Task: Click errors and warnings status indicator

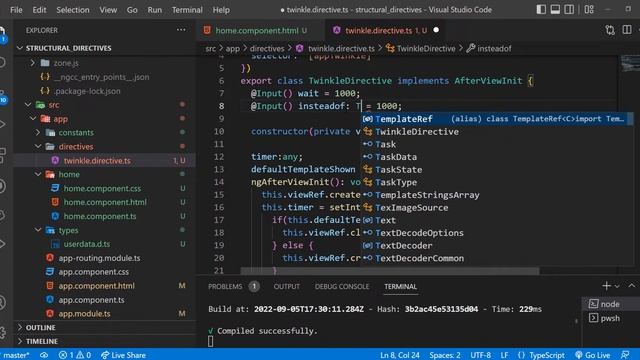Action: coord(75,355)
